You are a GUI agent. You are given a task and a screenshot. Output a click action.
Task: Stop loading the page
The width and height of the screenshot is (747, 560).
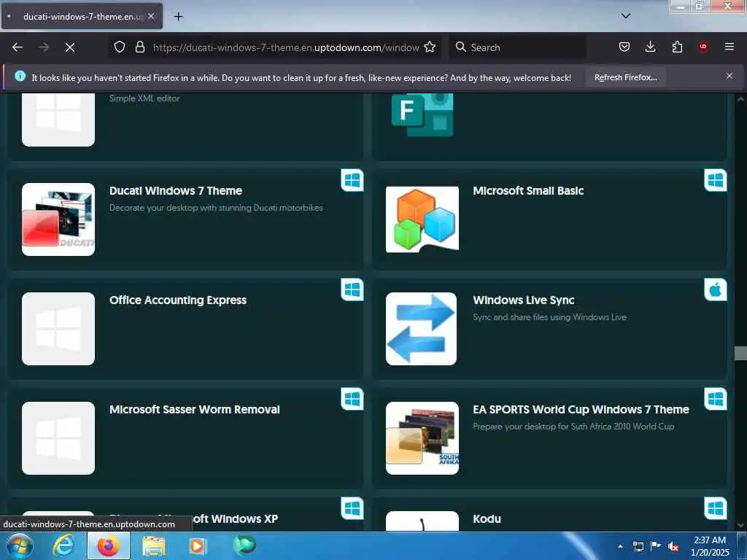pyautogui.click(x=70, y=47)
